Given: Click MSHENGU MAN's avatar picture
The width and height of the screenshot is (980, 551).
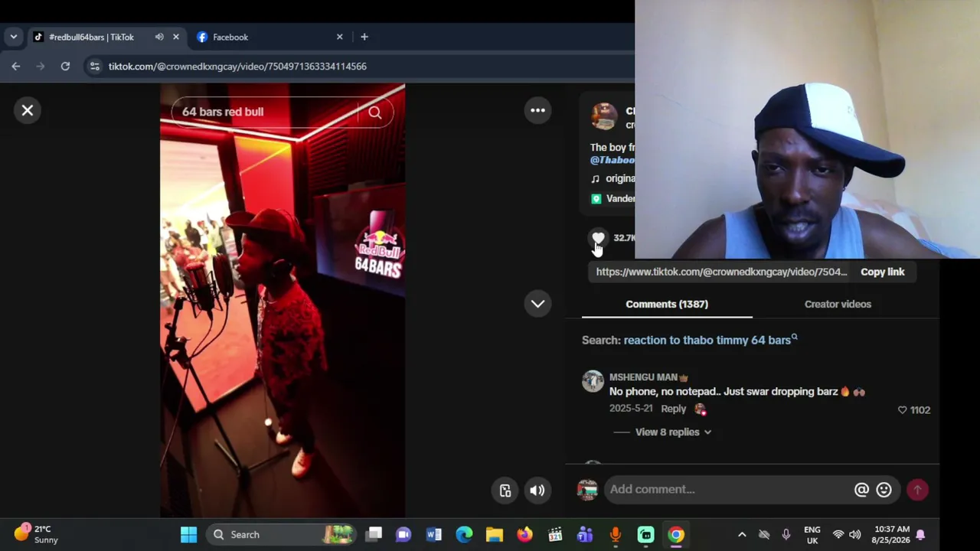Looking at the screenshot, I should click(593, 381).
